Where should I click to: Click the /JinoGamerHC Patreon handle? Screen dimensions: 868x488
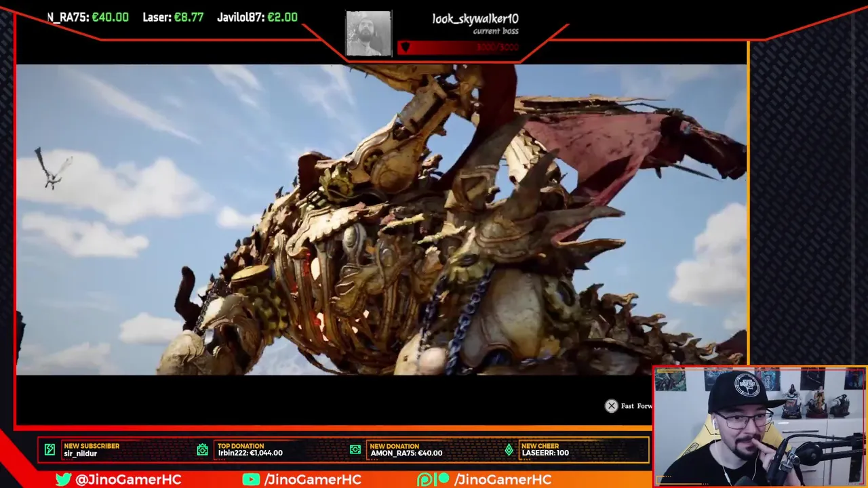[x=502, y=479]
